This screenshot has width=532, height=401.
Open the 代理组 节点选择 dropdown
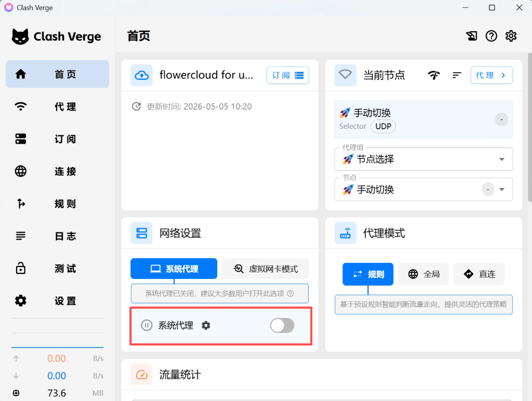click(423, 159)
